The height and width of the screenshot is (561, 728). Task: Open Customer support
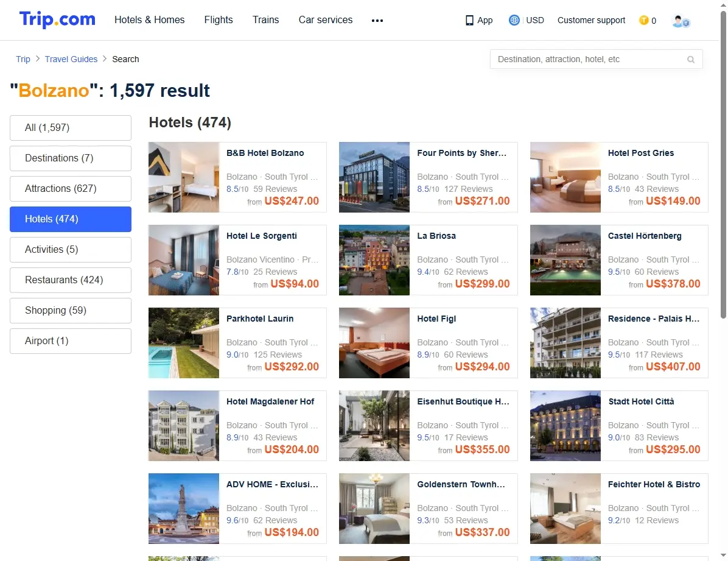[x=591, y=20]
